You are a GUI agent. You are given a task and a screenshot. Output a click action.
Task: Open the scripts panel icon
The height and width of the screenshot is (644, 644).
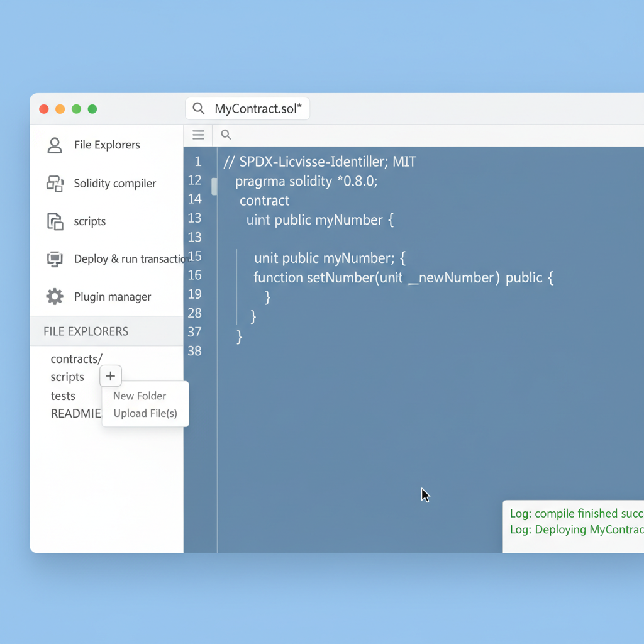[x=55, y=221]
